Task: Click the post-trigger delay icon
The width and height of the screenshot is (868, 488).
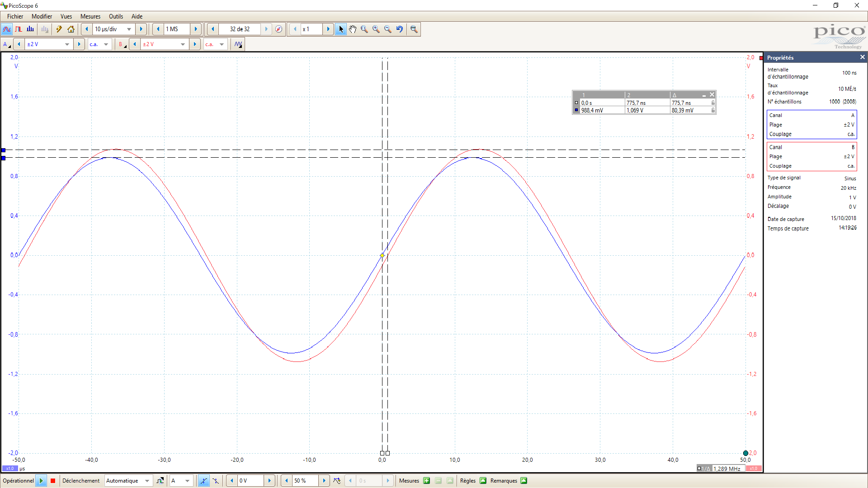Action: pos(337,481)
